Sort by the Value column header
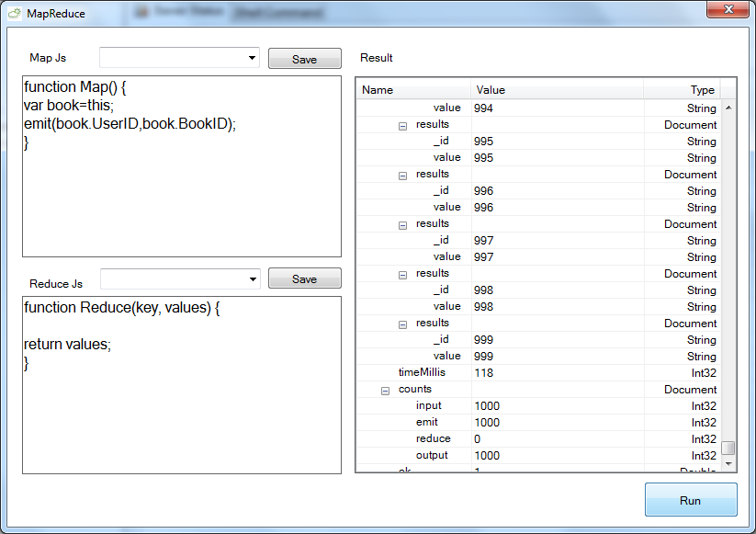 tap(557, 90)
